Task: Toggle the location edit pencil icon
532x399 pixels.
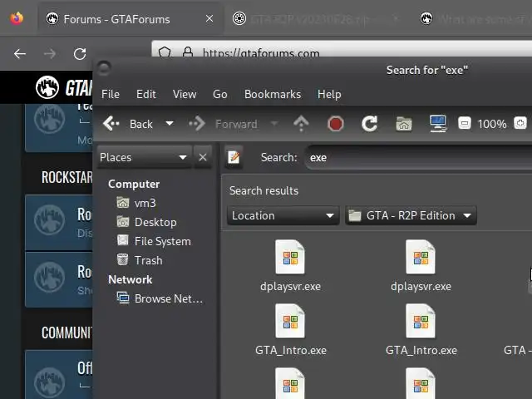Action: click(x=234, y=157)
